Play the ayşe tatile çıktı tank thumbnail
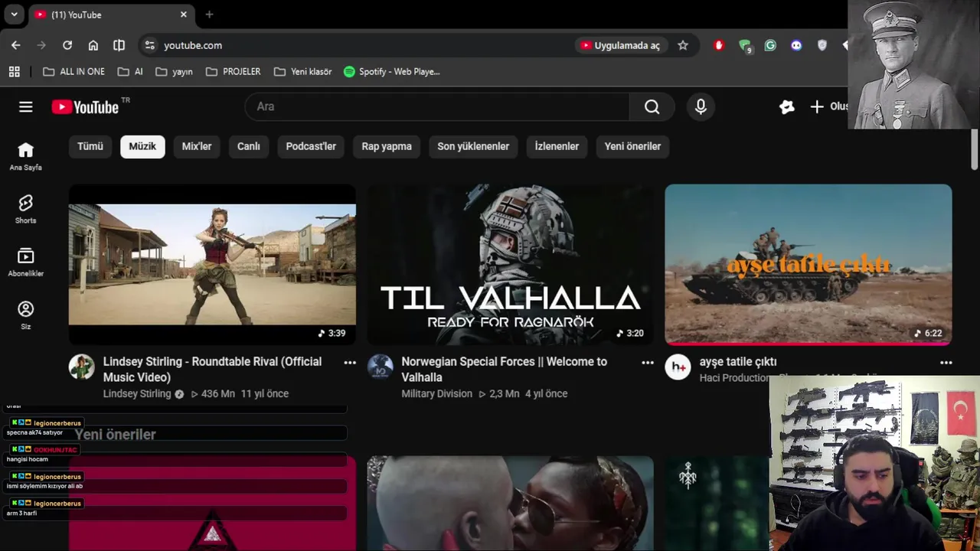This screenshot has height=551, width=980. click(x=808, y=265)
